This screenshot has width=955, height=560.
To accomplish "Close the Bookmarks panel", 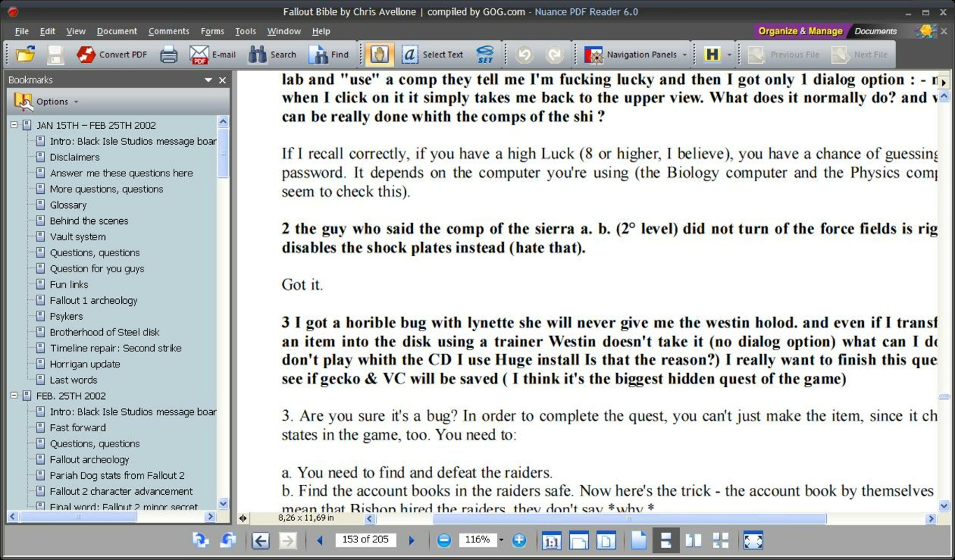I will [x=223, y=80].
